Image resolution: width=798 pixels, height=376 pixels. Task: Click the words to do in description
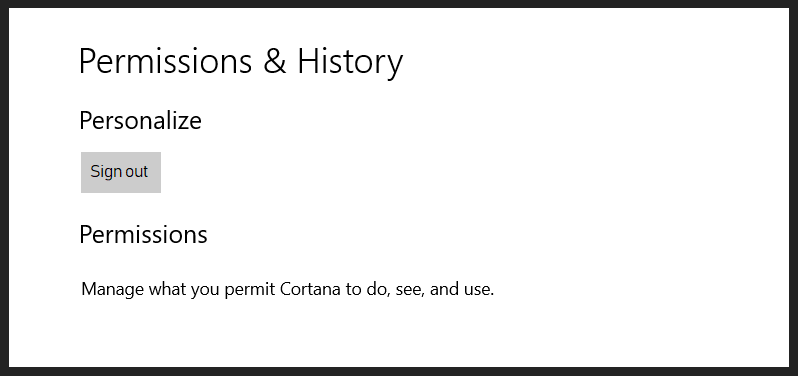click(367, 290)
